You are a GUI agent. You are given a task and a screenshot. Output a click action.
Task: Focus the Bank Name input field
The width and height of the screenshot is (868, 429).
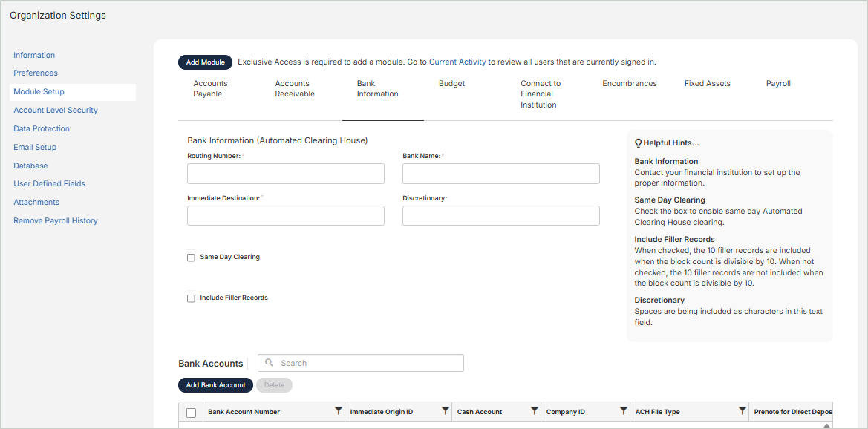(x=500, y=174)
